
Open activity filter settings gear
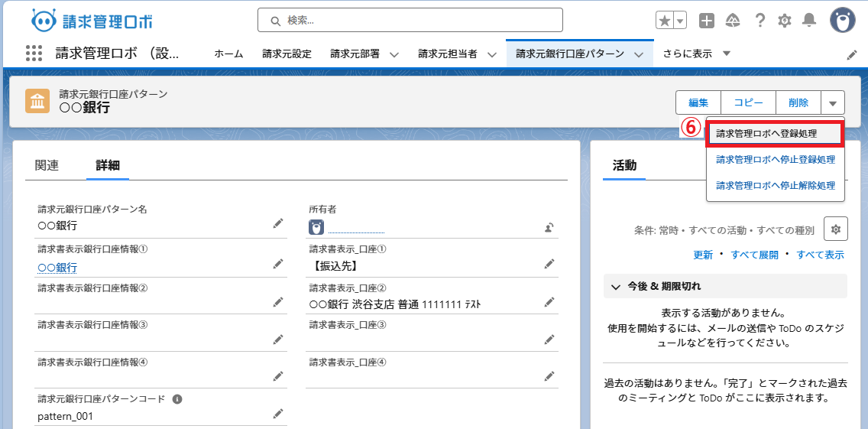click(835, 229)
